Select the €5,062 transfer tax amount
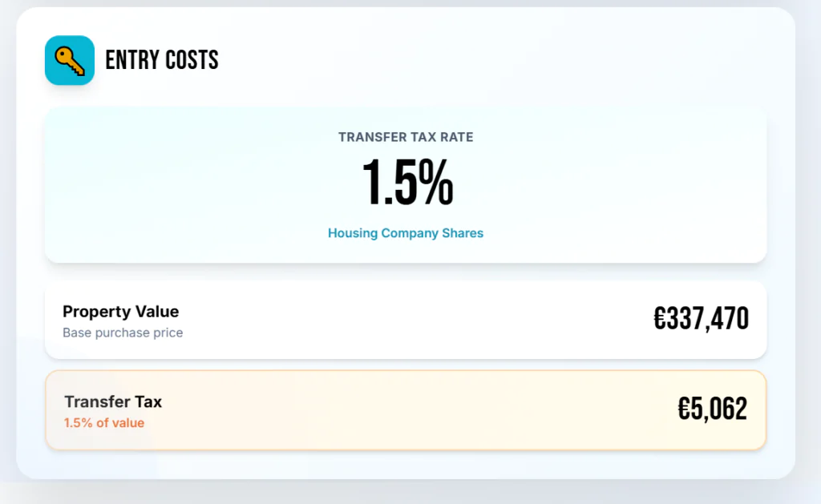 click(x=712, y=409)
